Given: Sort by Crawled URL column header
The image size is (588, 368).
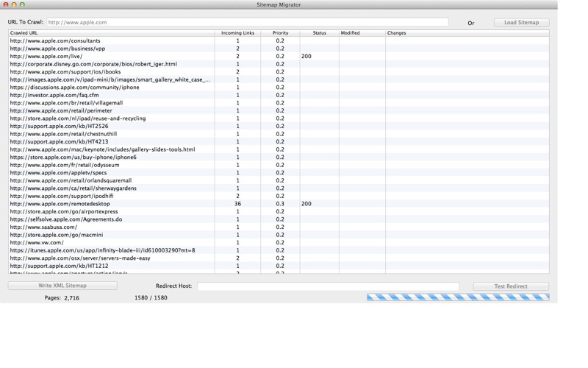Looking at the screenshot, I should tap(112, 33).
